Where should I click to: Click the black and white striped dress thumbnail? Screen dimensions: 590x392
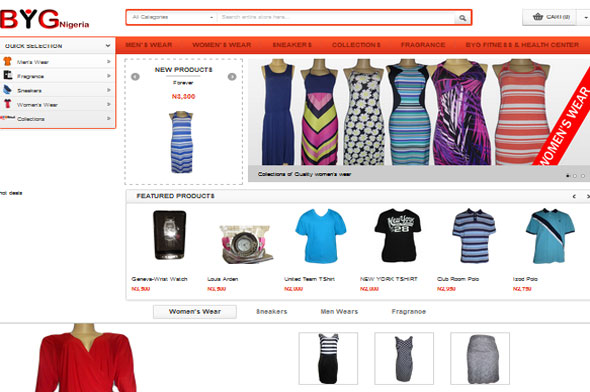point(328,359)
